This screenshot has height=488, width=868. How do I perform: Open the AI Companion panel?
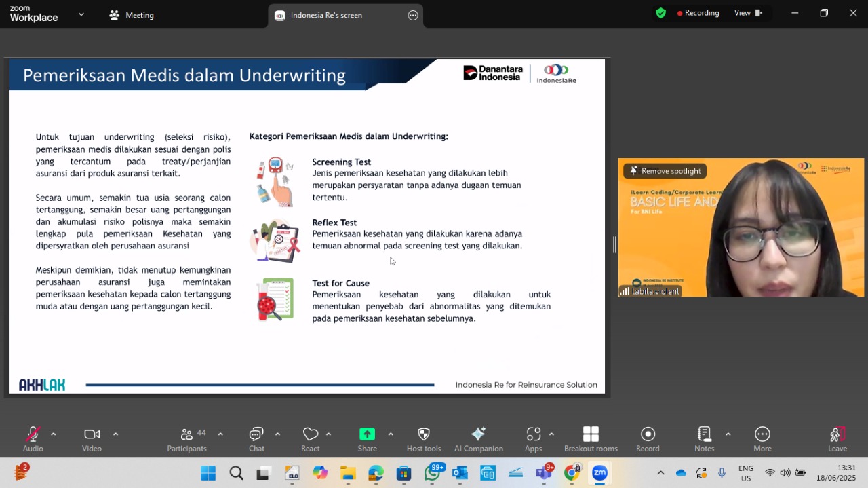(x=479, y=439)
